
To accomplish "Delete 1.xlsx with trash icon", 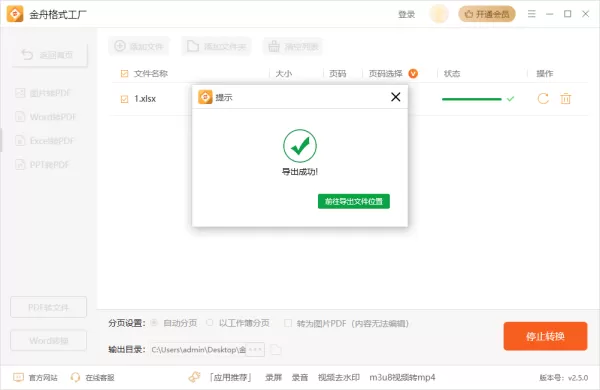I will click(x=566, y=98).
